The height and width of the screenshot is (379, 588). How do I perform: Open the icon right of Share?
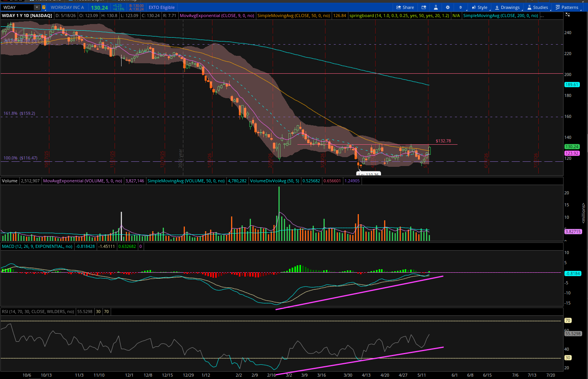pyautogui.click(x=424, y=7)
